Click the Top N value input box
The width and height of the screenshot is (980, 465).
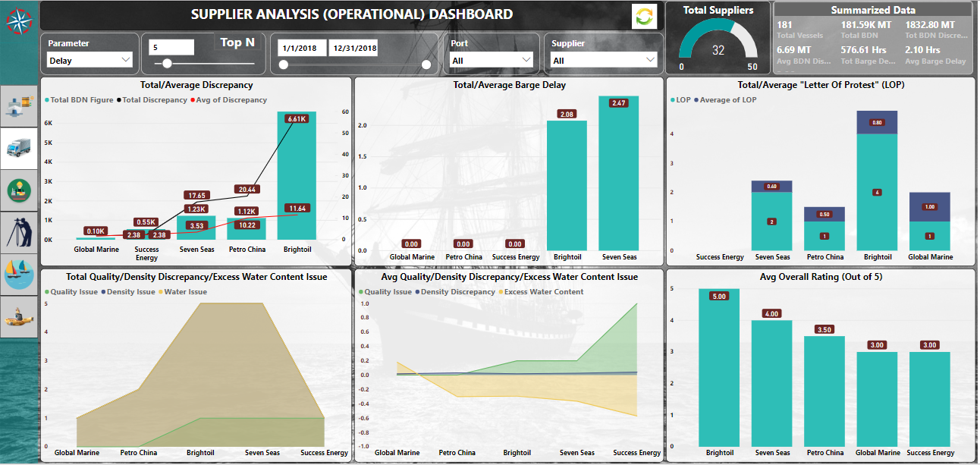point(171,48)
